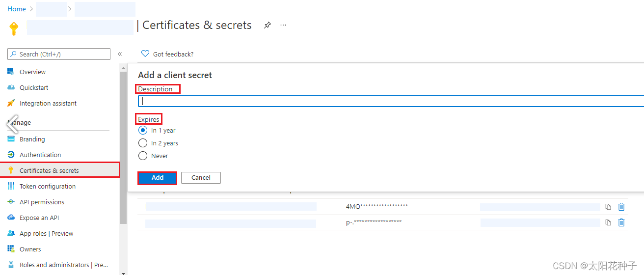Open the ellipsis more-options menu in header
644x275 pixels.
[x=283, y=25]
